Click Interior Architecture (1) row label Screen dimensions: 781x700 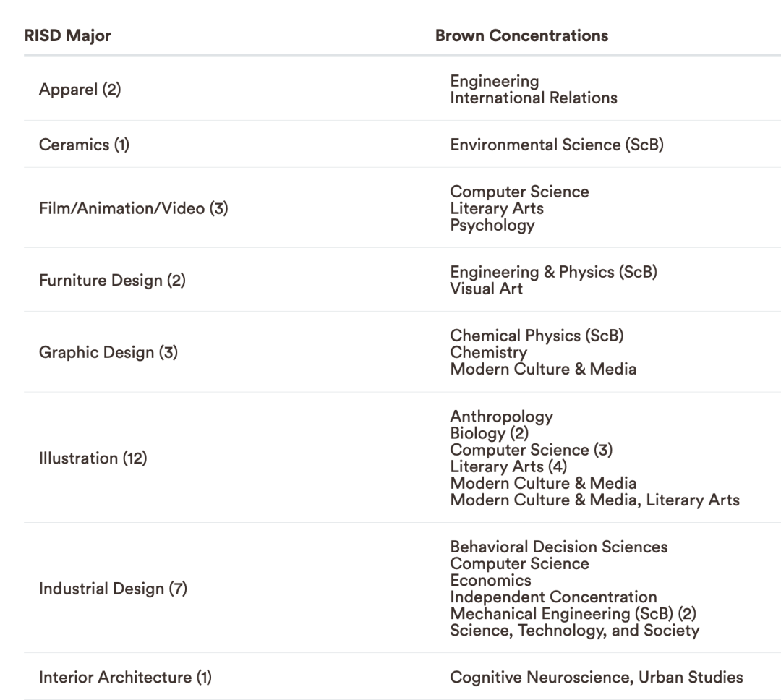126,677
